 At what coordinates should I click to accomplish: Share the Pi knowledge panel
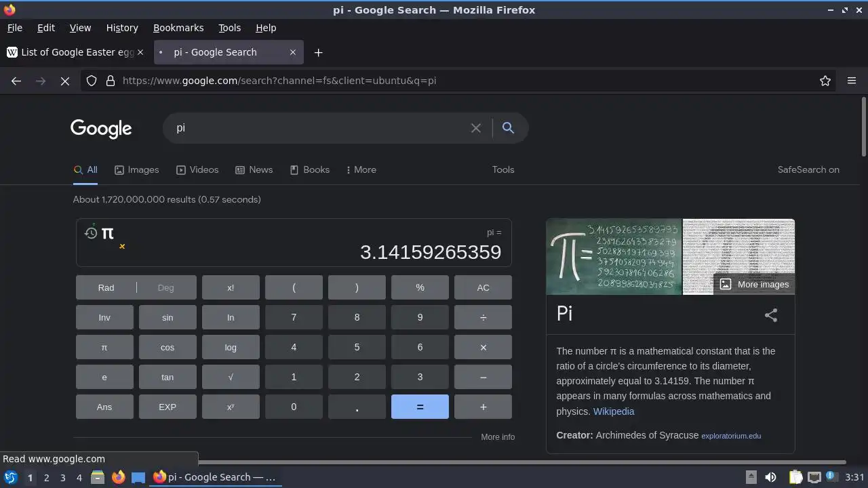click(x=771, y=315)
